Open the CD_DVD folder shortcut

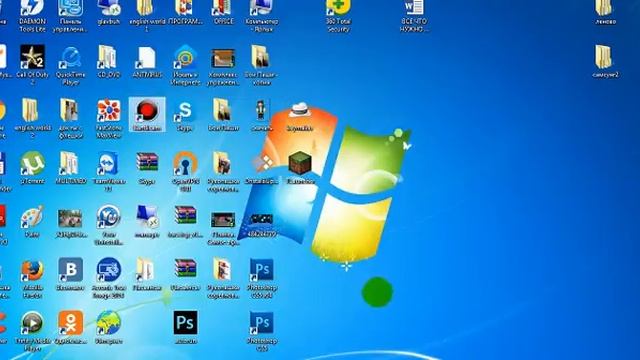109,61
